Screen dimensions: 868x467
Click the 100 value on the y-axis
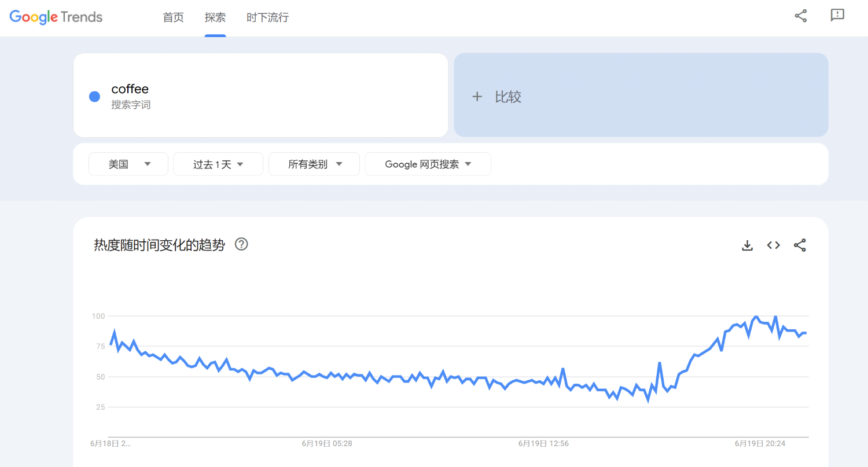pos(98,316)
